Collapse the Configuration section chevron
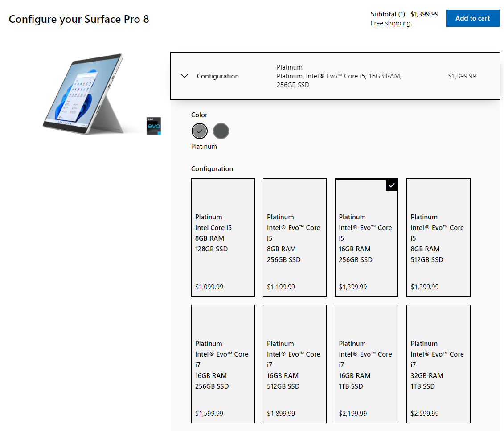 184,76
